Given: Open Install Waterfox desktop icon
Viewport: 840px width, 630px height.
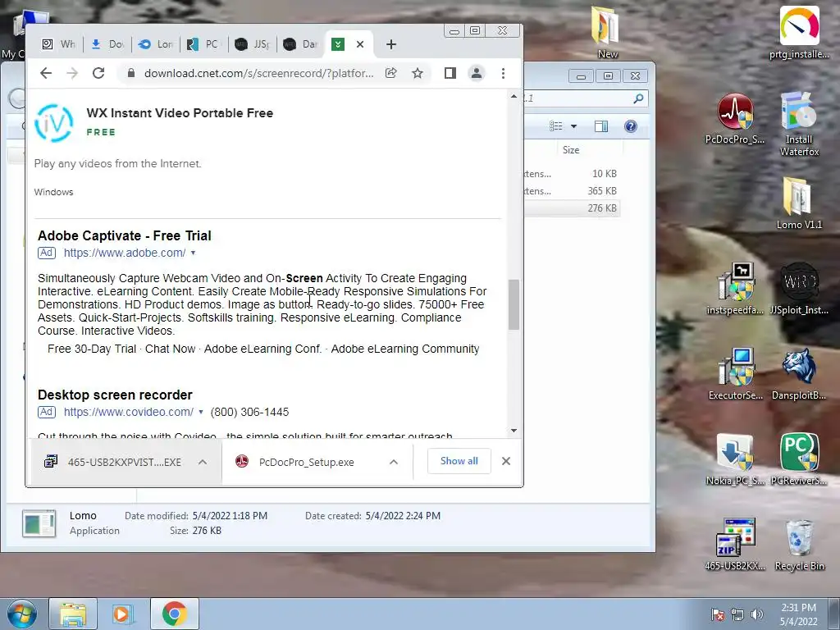Looking at the screenshot, I should click(x=799, y=125).
